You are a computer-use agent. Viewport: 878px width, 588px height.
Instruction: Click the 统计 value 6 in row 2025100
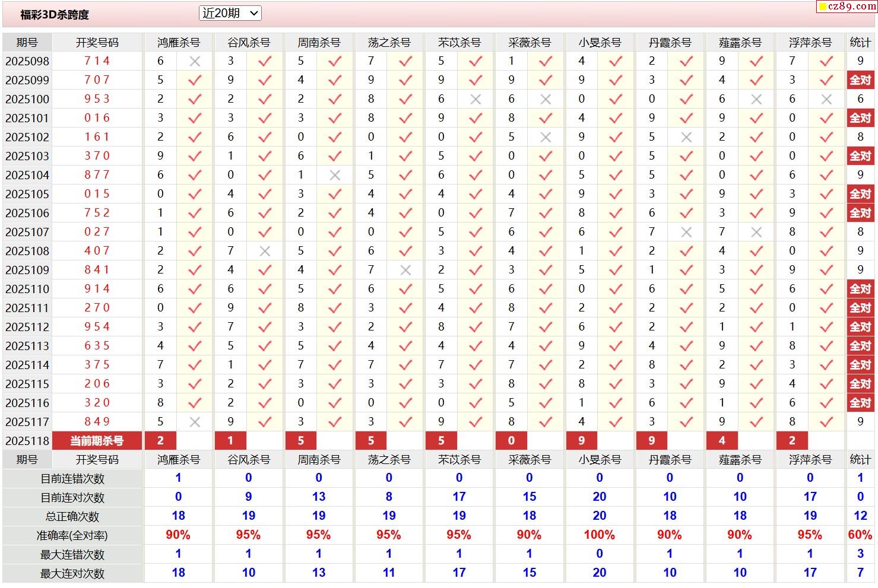(x=860, y=99)
